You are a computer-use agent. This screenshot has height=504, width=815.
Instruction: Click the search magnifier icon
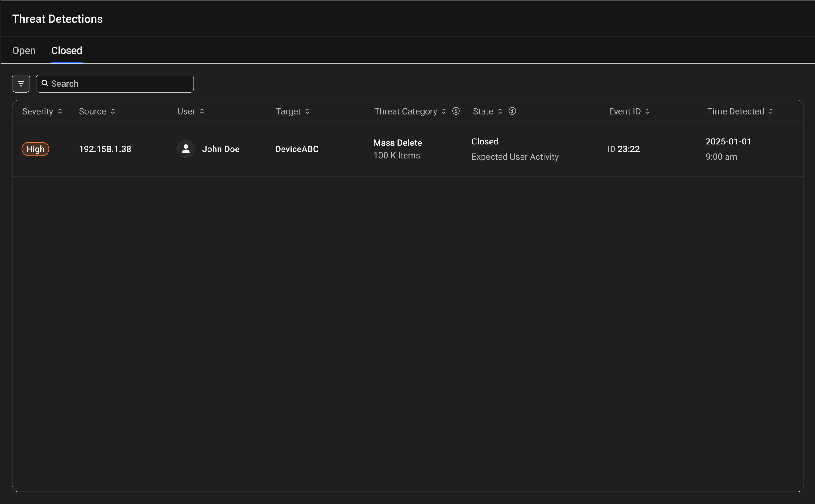(45, 83)
